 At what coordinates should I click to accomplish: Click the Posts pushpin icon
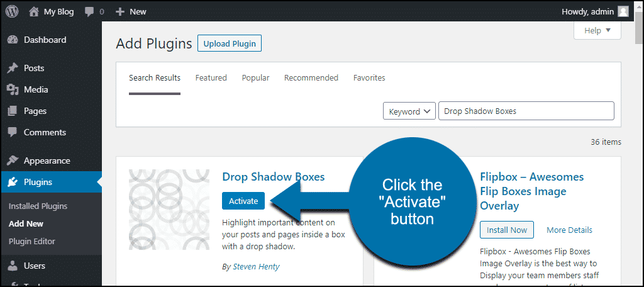(x=13, y=68)
